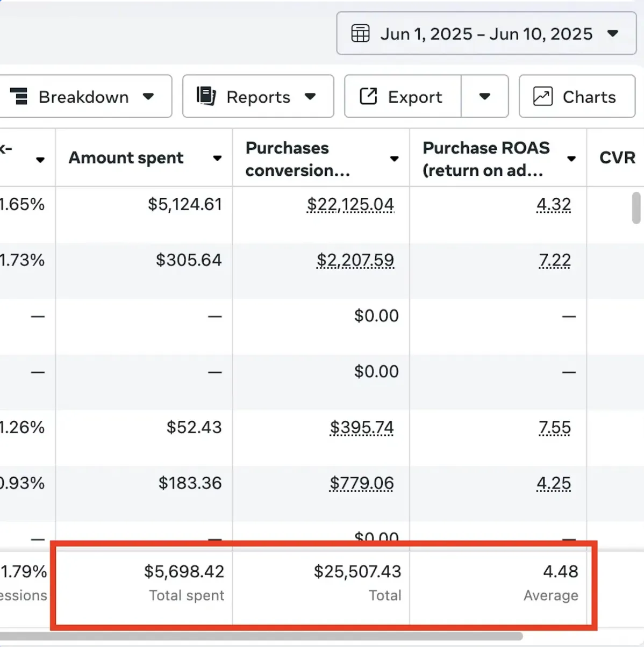Click the Export button label
Viewport: 644px width, 647px height.
click(414, 97)
